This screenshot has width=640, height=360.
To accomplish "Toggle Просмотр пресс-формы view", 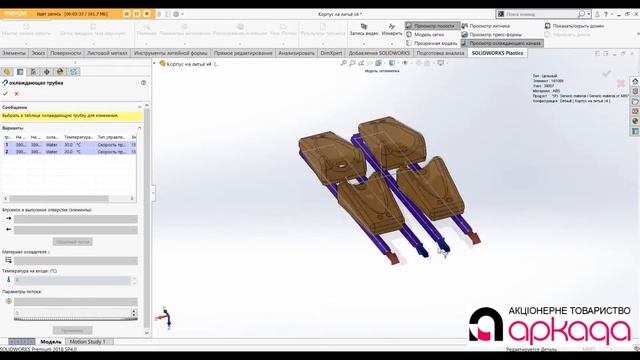I will coord(492,35).
